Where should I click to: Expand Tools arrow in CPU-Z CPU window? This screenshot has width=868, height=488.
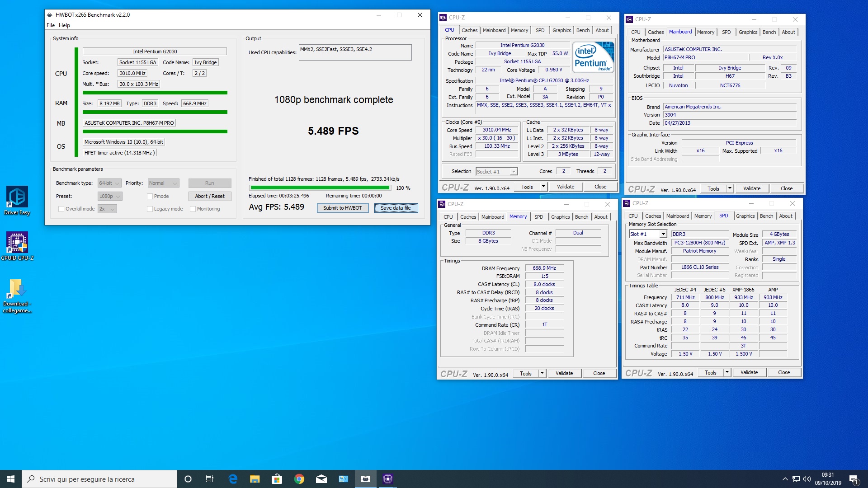pos(543,187)
